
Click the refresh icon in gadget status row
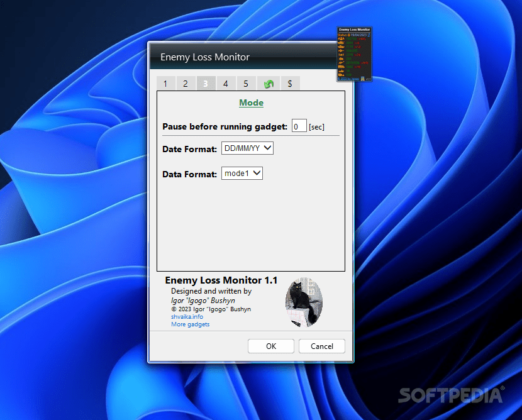click(369, 35)
